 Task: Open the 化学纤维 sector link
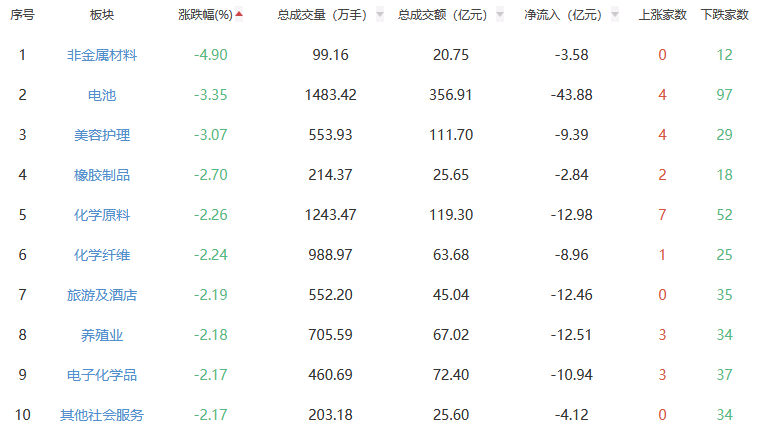pos(101,255)
